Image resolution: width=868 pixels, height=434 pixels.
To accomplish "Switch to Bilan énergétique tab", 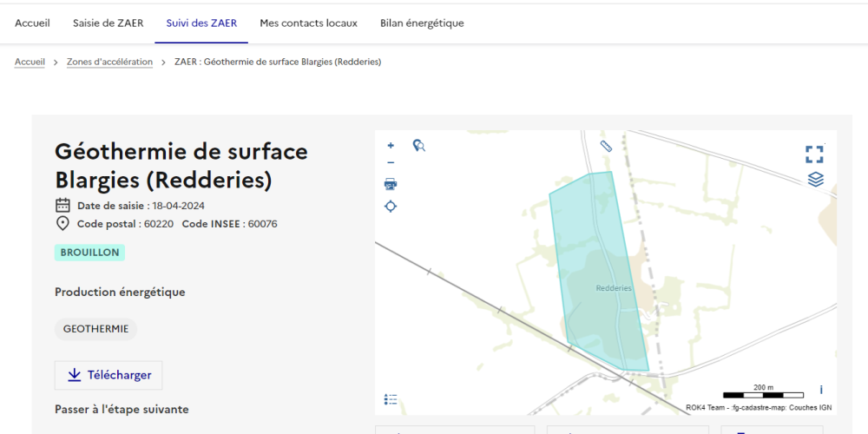I will [422, 23].
